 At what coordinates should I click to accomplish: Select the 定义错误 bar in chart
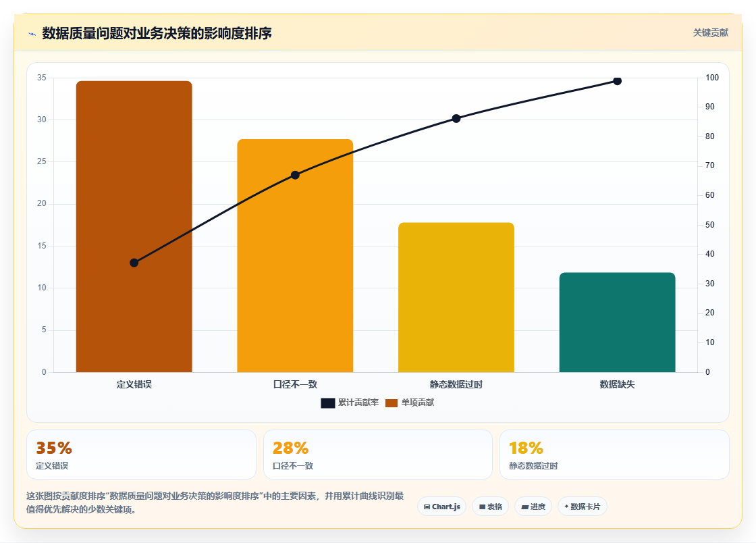coord(134,227)
